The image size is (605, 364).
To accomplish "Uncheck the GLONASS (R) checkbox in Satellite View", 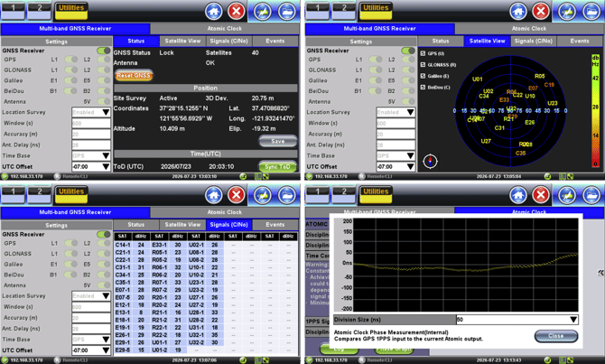I will coord(423,65).
